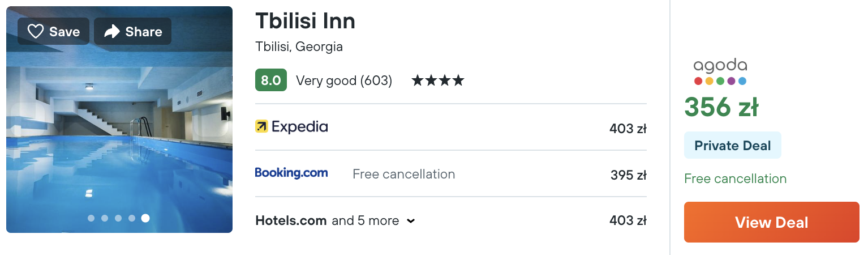Image resolution: width=868 pixels, height=255 pixels.
Task: Click the Booking.com 395 zł price
Action: click(628, 175)
